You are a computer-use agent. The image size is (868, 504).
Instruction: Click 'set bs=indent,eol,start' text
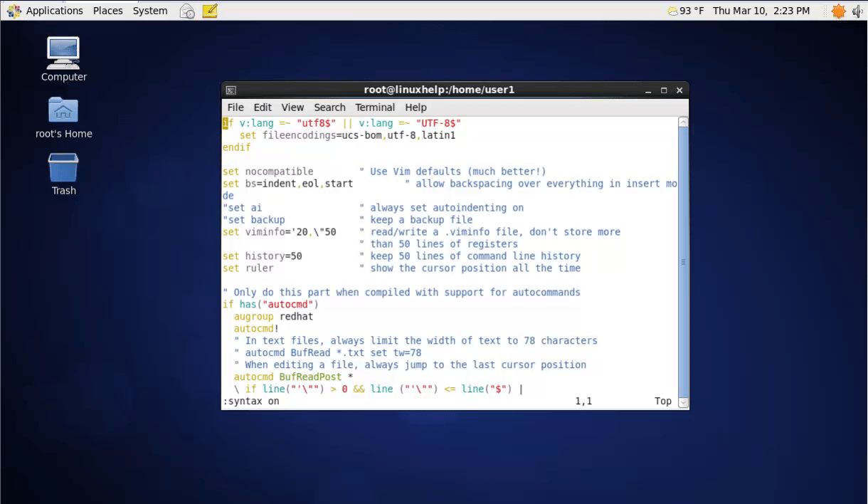tap(288, 184)
